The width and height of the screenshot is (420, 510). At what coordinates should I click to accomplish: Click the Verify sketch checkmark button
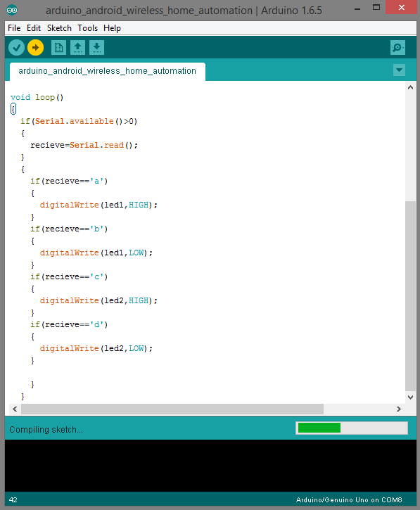pyautogui.click(x=17, y=48)
